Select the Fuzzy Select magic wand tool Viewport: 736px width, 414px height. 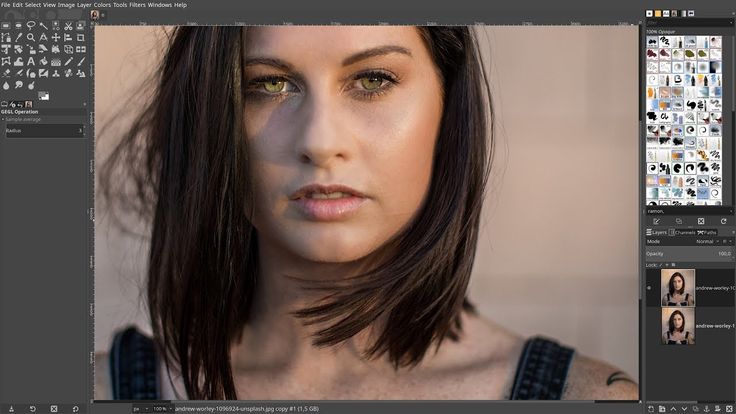coord(43,26)
